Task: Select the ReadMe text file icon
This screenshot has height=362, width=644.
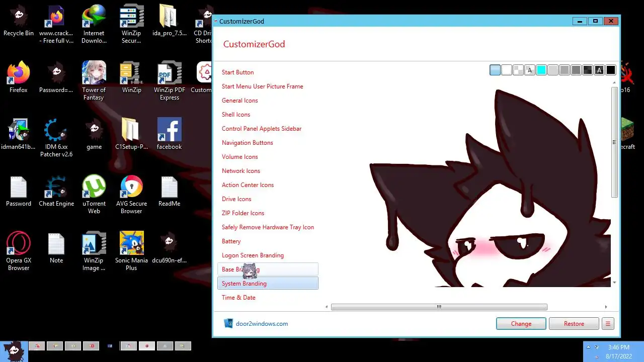Action: tap(170, 192)
